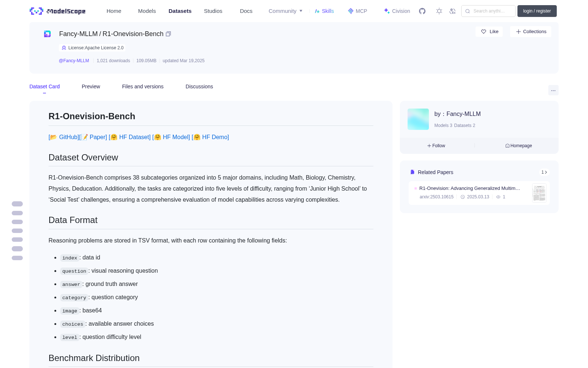
Task: Click the Apache License 2.0 tag
Action: click(92, 48)
